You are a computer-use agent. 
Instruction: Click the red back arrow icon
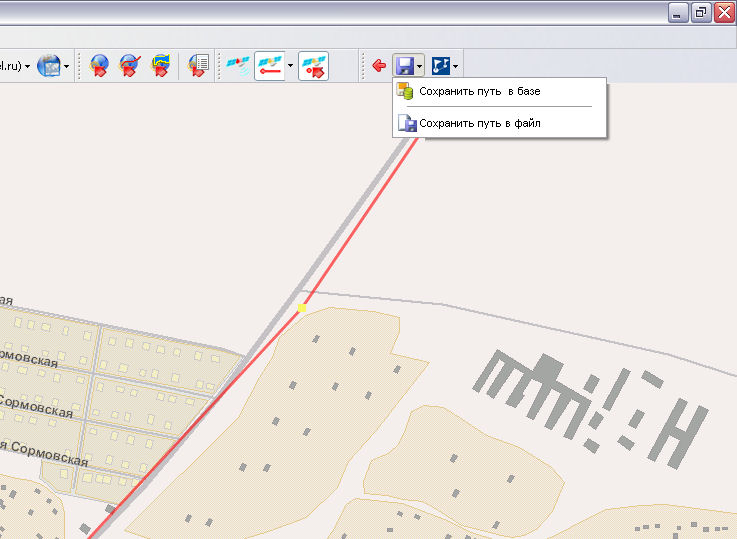pyautogui.click(x=379, y=66)
